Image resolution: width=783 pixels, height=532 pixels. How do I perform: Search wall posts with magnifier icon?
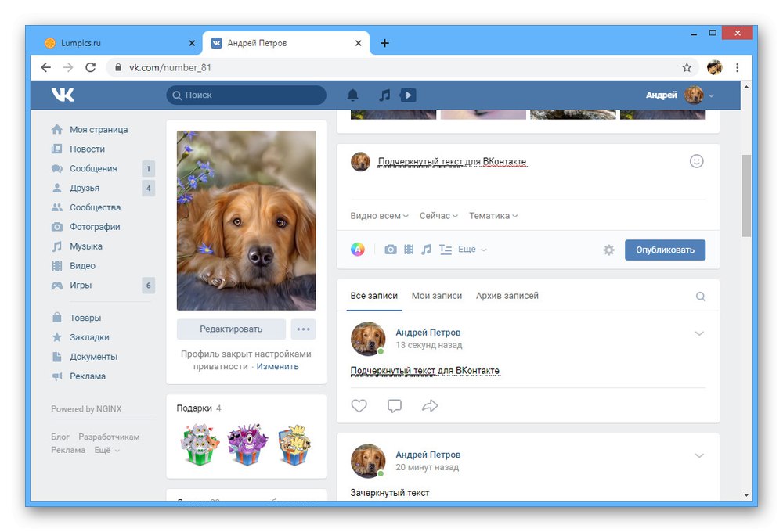(x=701, y=297)
